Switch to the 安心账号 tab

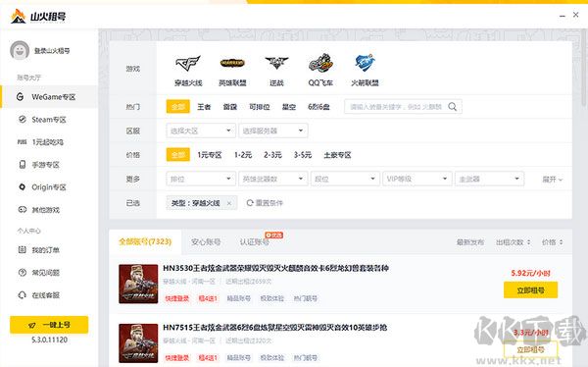[206, 242]
